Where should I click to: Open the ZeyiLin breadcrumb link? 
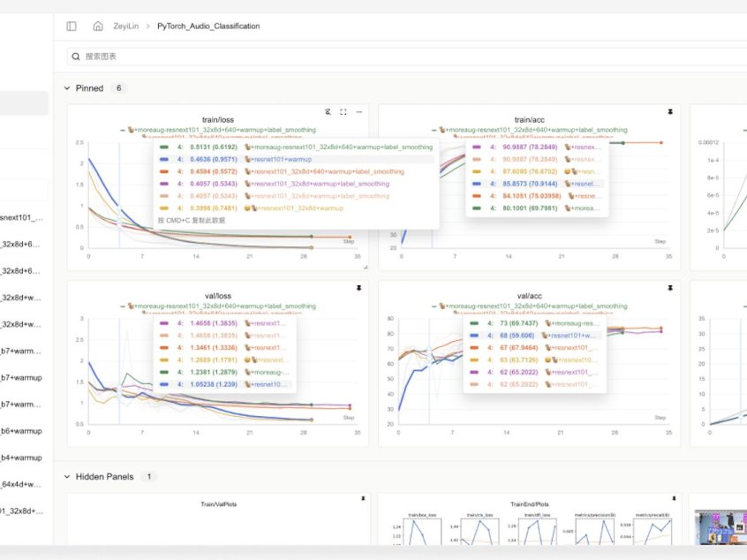125,26
